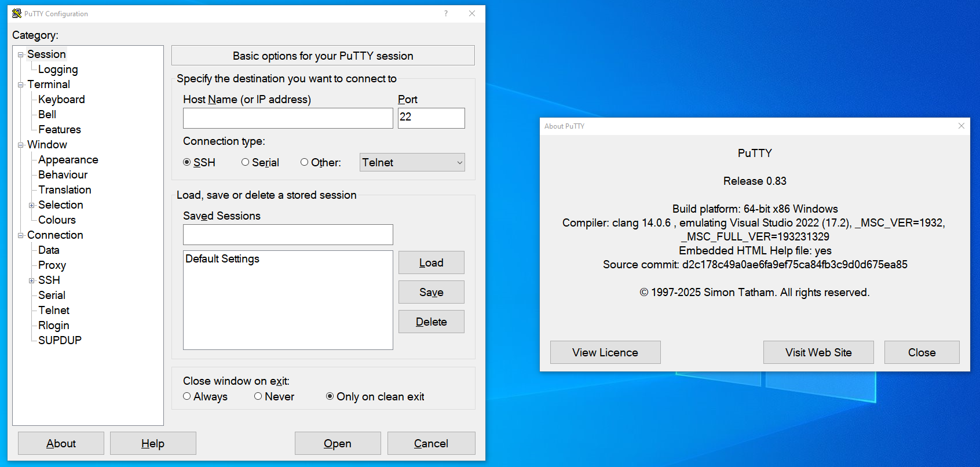The image size is (980, 467).
Task: Open the Terminal category
Action: tap(49, 85)
